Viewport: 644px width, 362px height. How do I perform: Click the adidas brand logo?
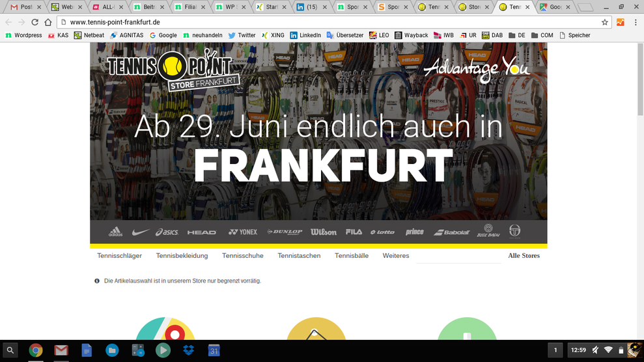(115, 232)
